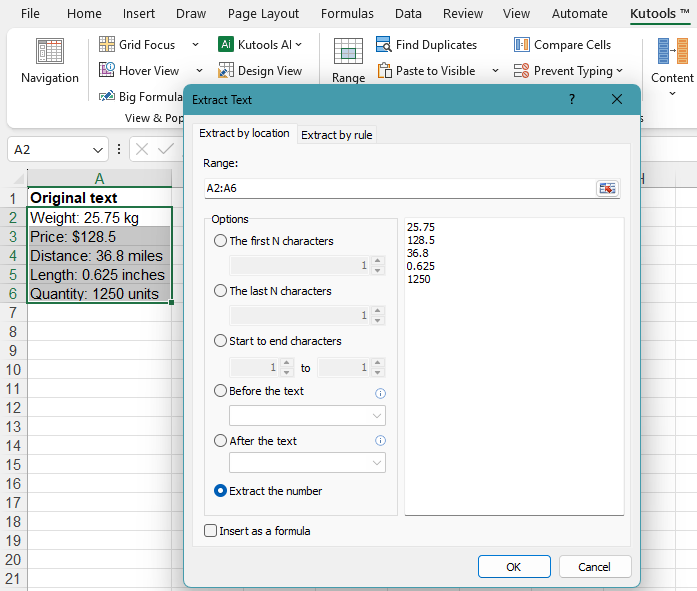Open the Range tool icon

348,51
